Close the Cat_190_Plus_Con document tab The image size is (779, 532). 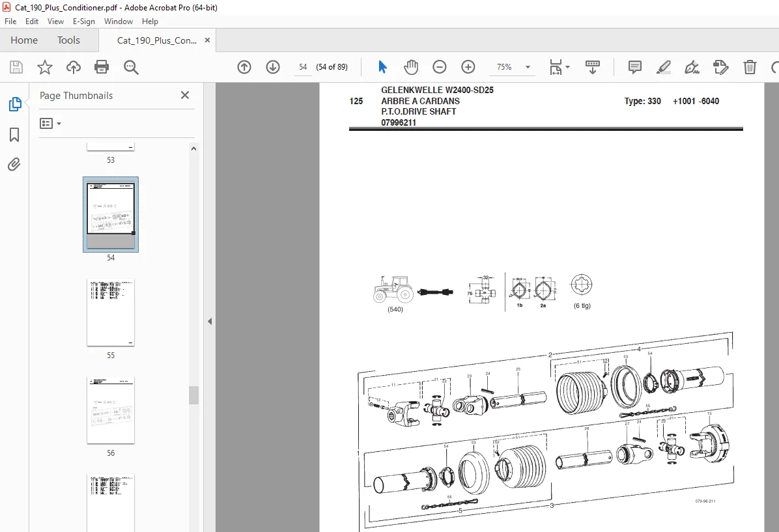(207, 40)
